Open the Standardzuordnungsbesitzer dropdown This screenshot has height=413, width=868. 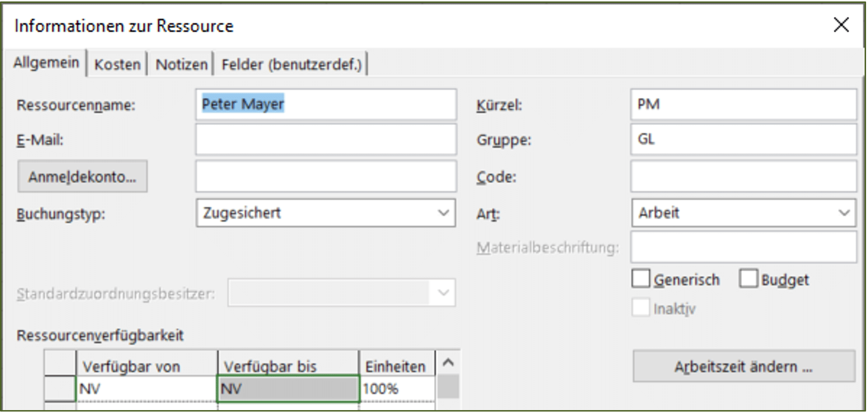341,292
